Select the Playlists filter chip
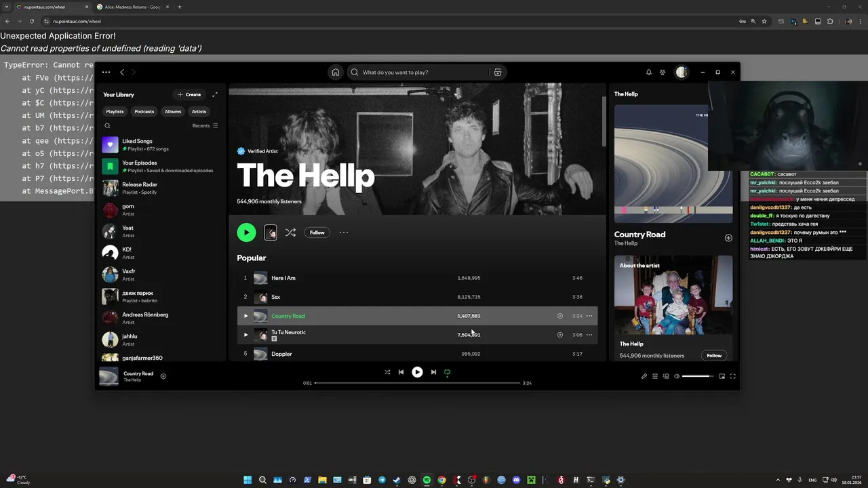 point(115,111)
